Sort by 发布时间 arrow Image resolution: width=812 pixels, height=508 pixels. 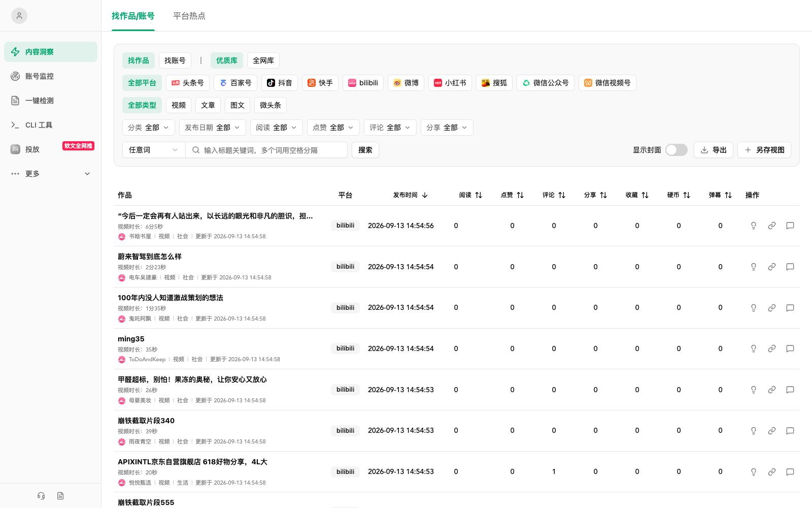coord(425,195)
